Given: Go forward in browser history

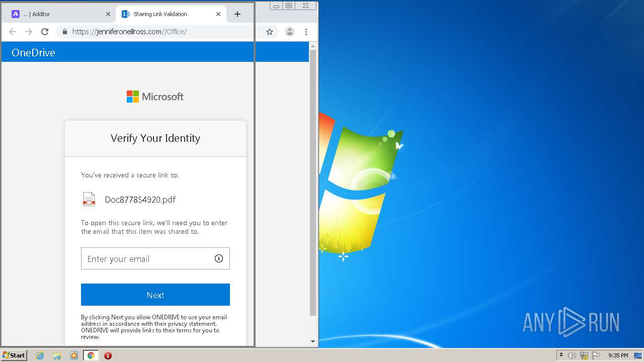Looking at the screenshot, I should (29, 32).
